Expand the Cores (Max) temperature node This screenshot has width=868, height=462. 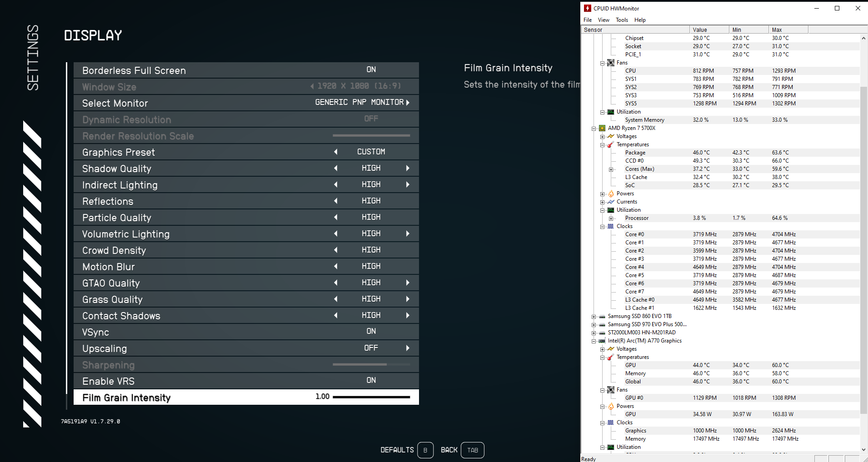[611, 169]
